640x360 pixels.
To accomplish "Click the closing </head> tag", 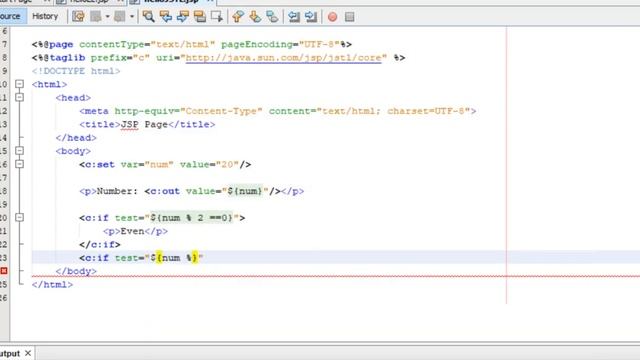I will pos(76,138).
